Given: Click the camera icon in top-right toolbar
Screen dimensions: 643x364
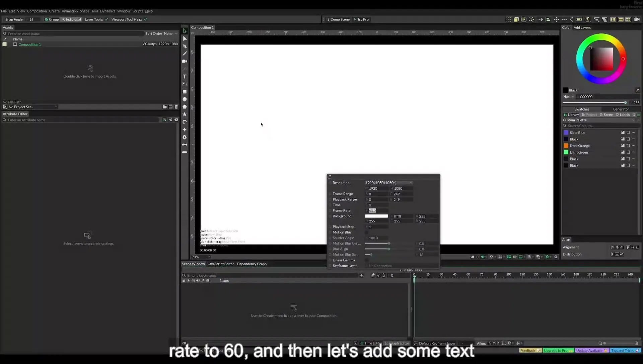Looking at the screenshot, I should (637, 19).
